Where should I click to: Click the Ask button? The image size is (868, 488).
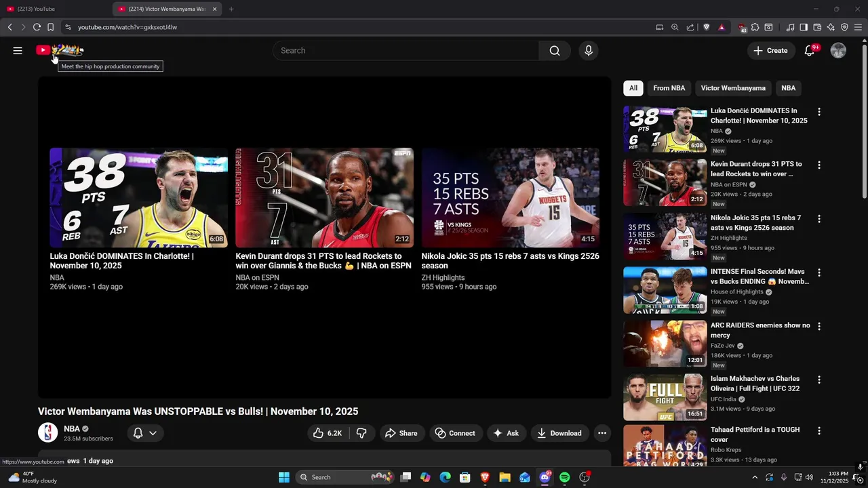pyautogui.click(x=506, y=433)
